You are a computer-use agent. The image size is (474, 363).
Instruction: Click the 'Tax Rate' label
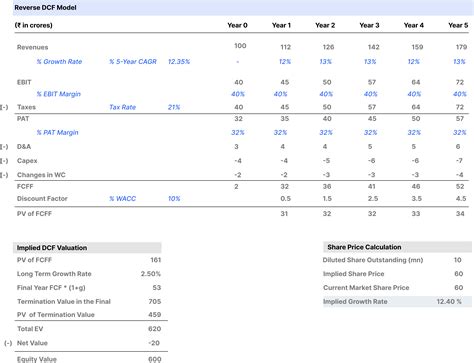pyautogui.click(x=122, y=107)
